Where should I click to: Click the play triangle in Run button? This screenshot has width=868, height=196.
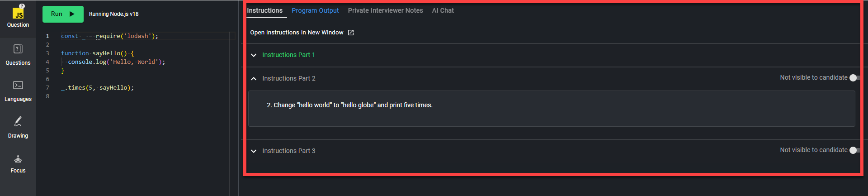coord(72,14)
